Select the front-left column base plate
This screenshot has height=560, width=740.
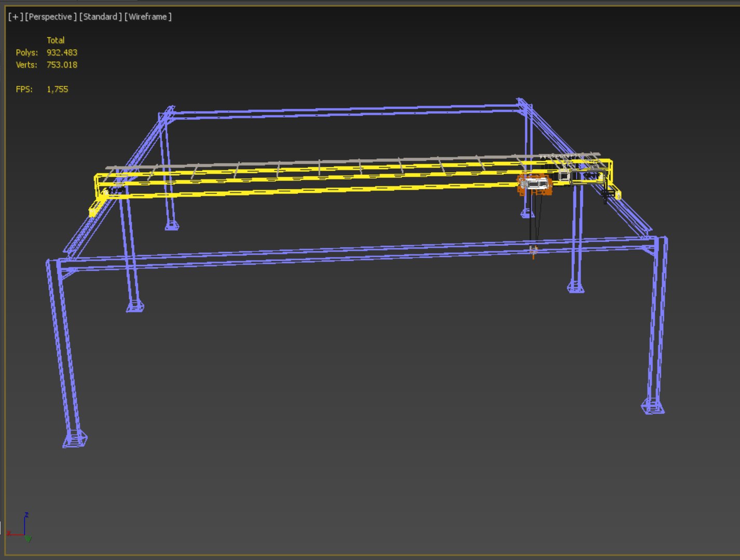click(x=75, y=439)
